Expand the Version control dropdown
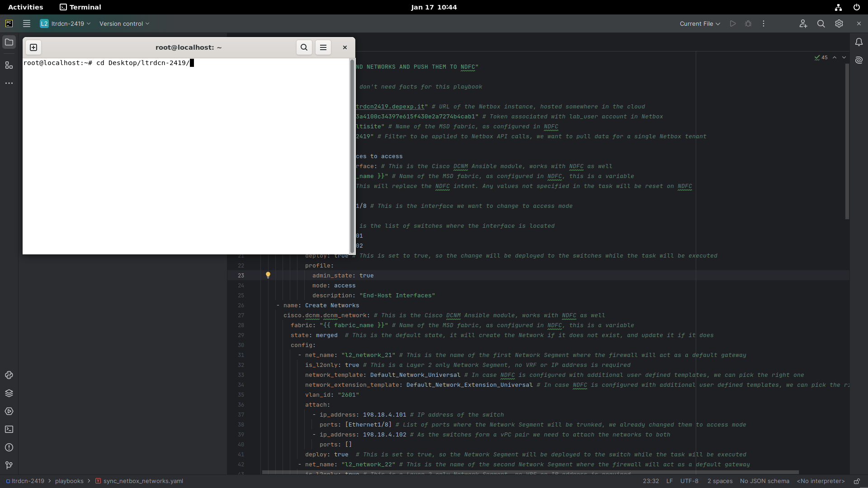This screenshot has width=868, height=488. [x=124, y=23]
